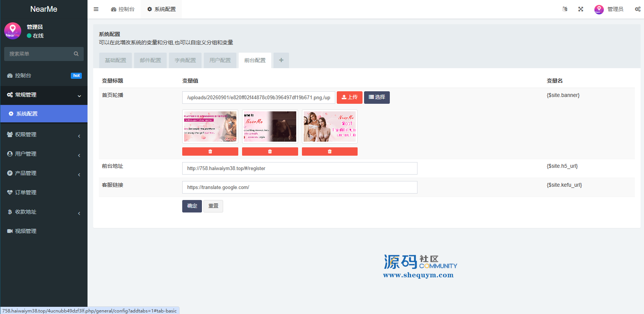
Task: Focus the 客服链接 URL input field
Action: pos(300,187)
